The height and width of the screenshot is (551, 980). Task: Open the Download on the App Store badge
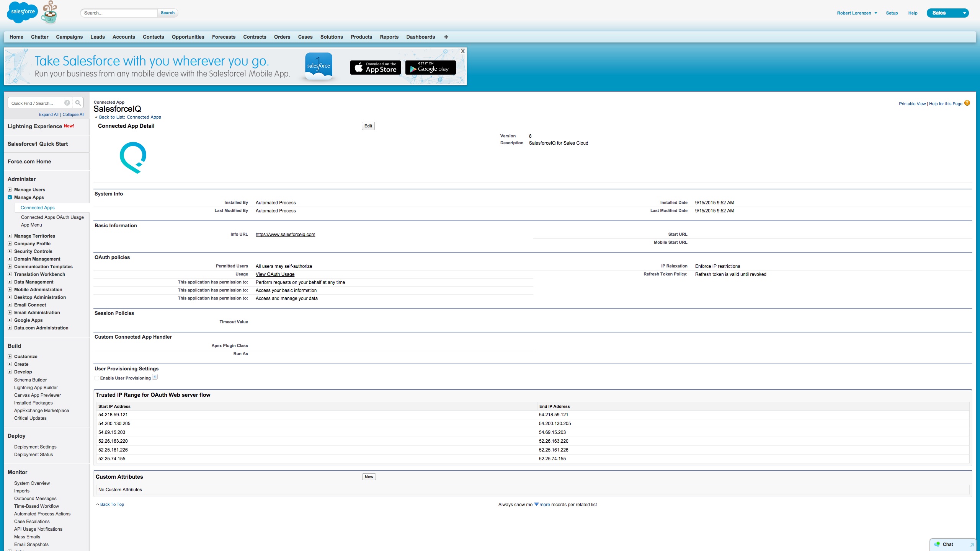[375, 67]
